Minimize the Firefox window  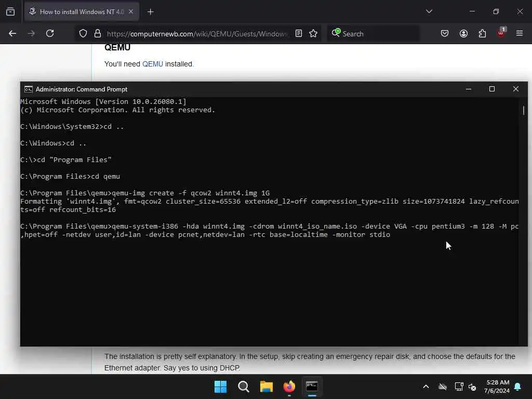click(472, 11)
